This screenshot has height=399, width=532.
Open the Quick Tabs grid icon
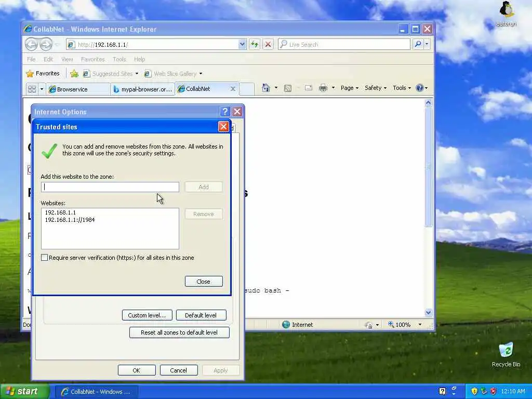pos(32,89)
